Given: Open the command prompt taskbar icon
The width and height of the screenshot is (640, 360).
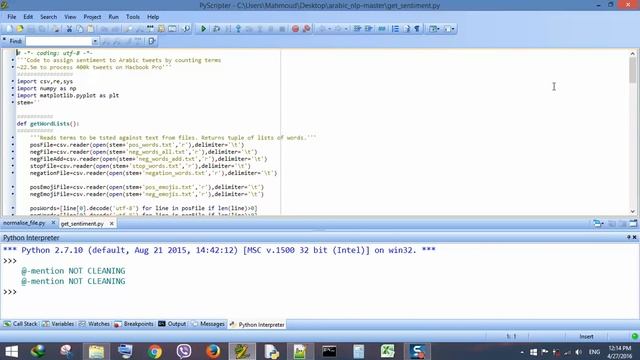Looking at the screenshot, I should tap(329, 351).
